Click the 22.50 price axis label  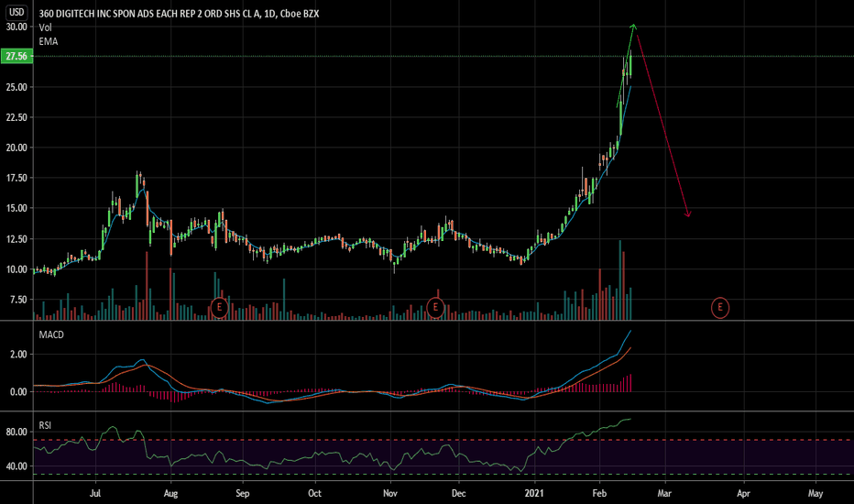click(16, 117)
